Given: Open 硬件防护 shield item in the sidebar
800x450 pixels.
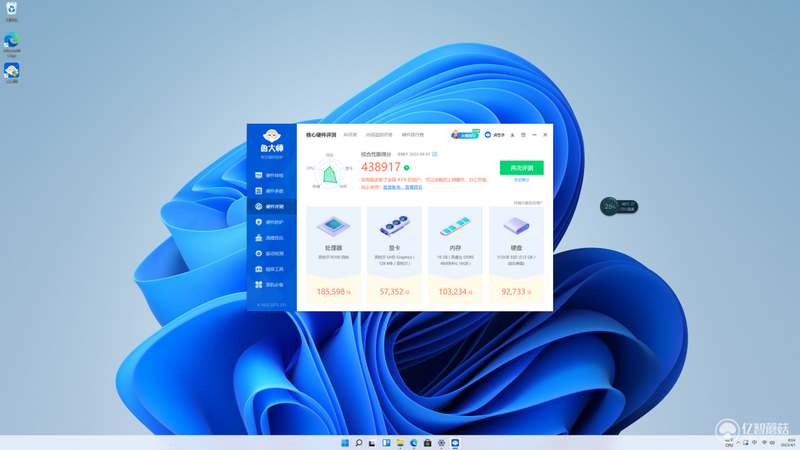Looking at the screenshot, I should (271, 222).
